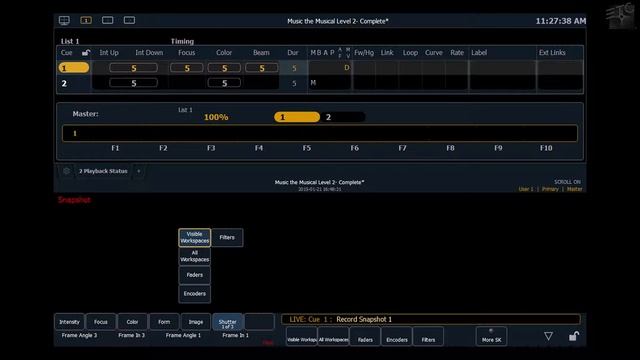Screen dimensions: 640x360
Task: Click the Curve column header
Action: (433, 53)
